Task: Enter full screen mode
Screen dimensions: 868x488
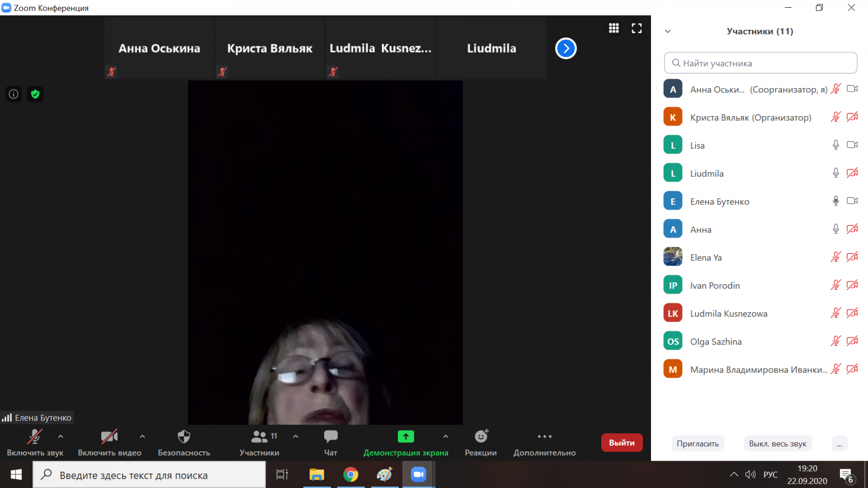Action: pos(637,28)
